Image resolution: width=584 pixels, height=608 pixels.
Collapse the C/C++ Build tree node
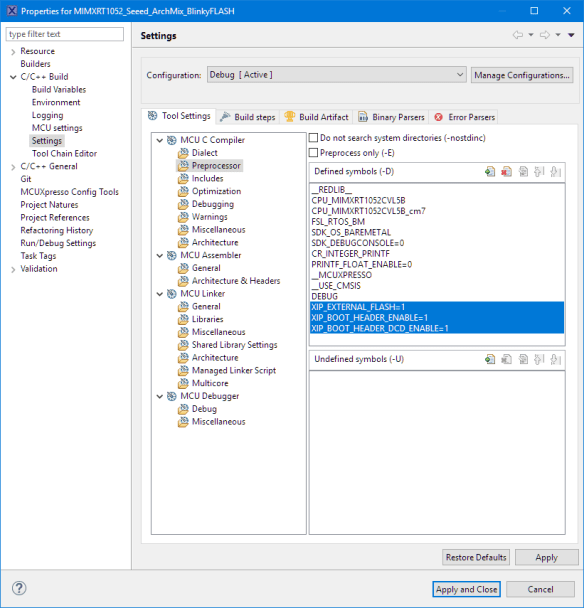point(13,77)
